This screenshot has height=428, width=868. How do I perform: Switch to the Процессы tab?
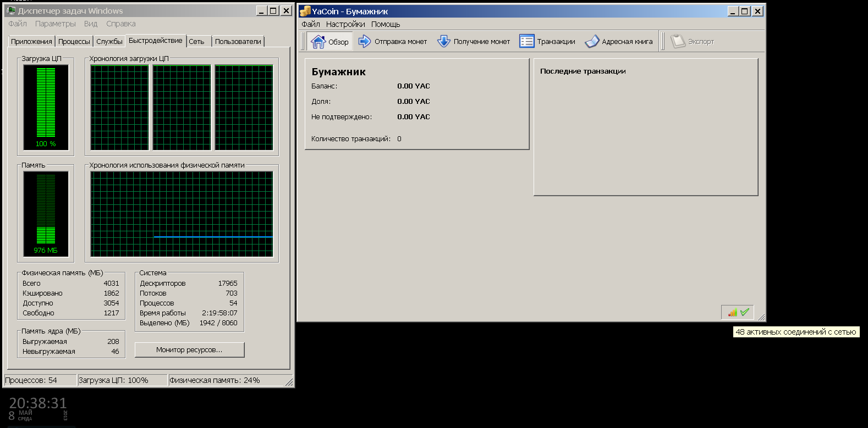pyautogui.click(x=74, y=42)
